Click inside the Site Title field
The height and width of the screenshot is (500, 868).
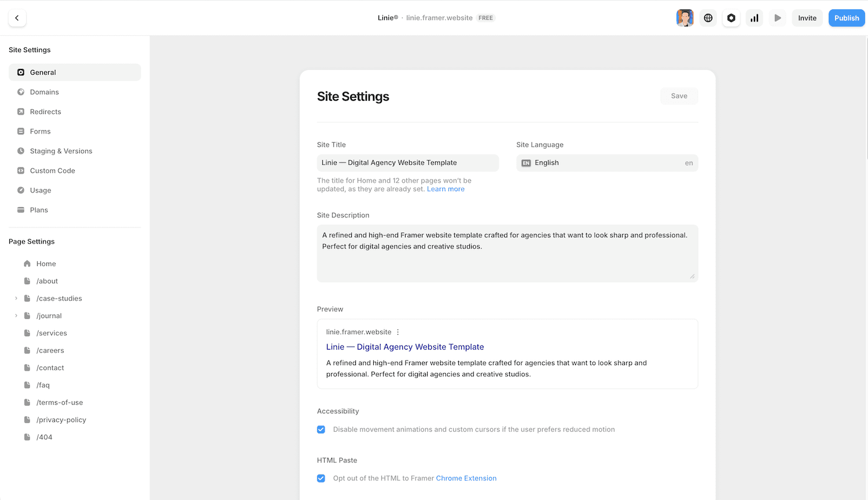(x=407, y=163)
